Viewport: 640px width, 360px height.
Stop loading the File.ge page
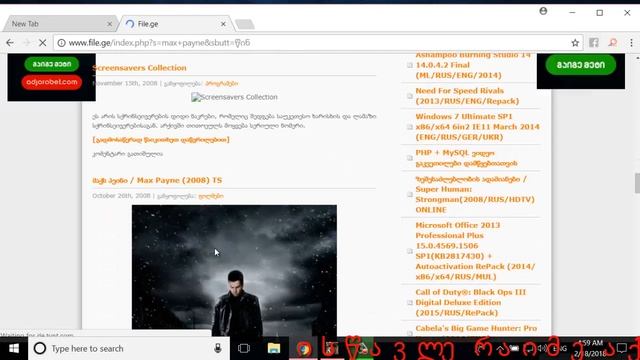click(x=42, y=42)
